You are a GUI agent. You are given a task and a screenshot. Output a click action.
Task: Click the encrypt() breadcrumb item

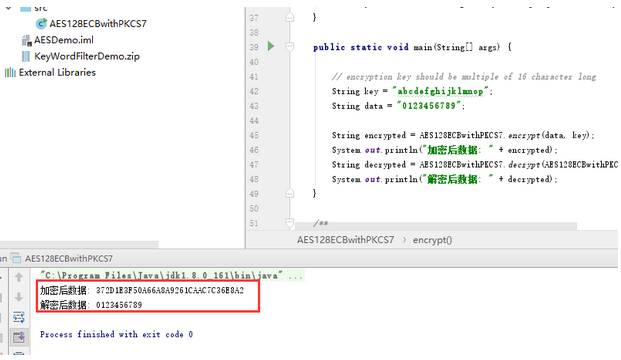click(x=432, y=240)
